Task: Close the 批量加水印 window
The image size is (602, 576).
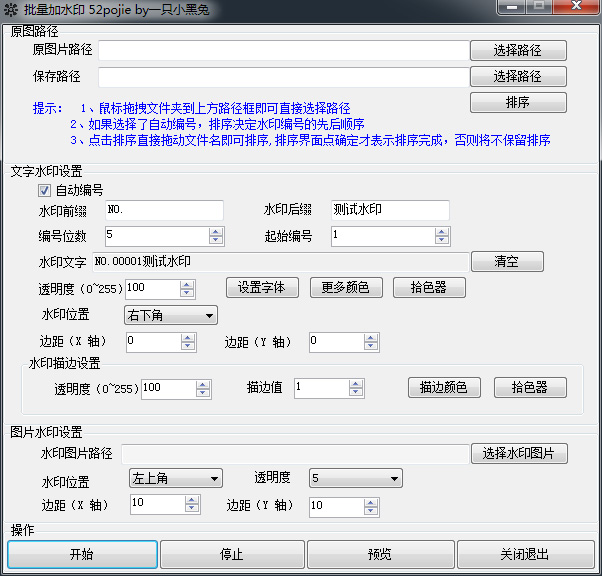Action: coord(576,7)
